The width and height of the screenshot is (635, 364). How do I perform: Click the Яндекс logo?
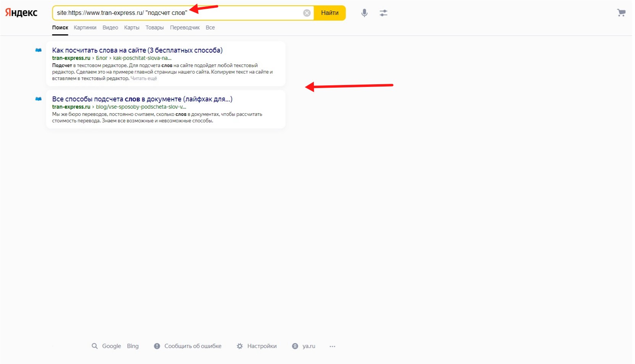tap(21, 13)
